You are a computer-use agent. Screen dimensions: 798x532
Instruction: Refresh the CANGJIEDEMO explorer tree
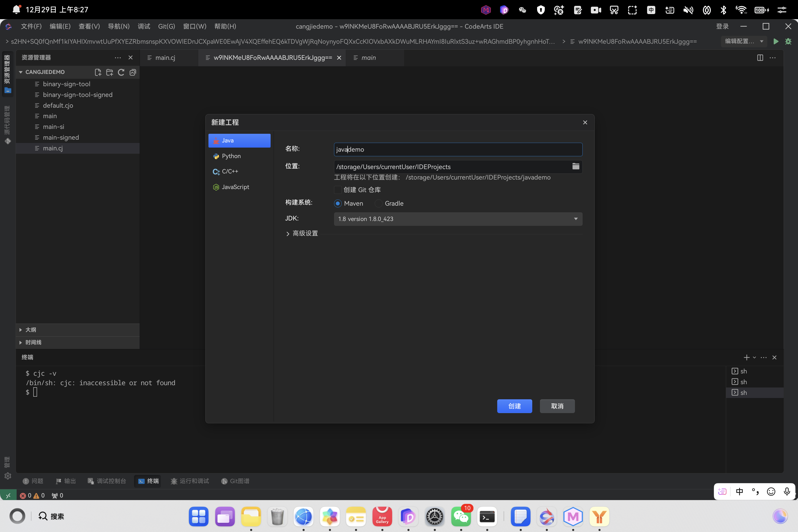click(121, 72)
